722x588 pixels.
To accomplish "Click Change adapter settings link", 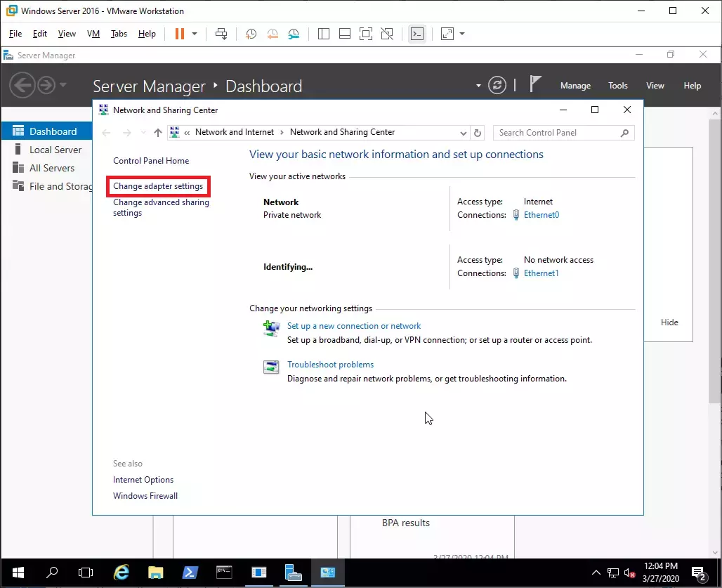I will [x=158, y=186].
